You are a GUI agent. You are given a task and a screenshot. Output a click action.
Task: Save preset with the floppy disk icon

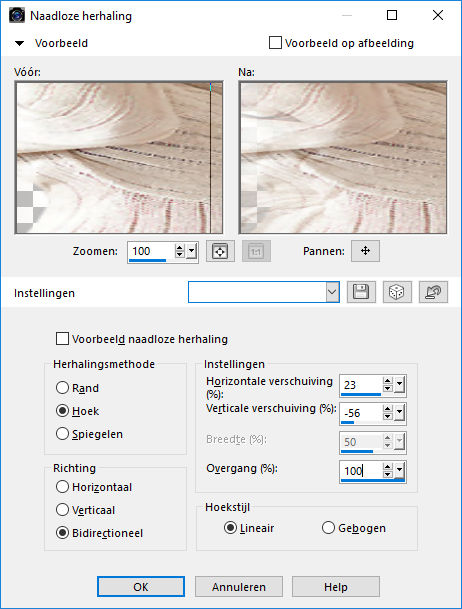361,292
